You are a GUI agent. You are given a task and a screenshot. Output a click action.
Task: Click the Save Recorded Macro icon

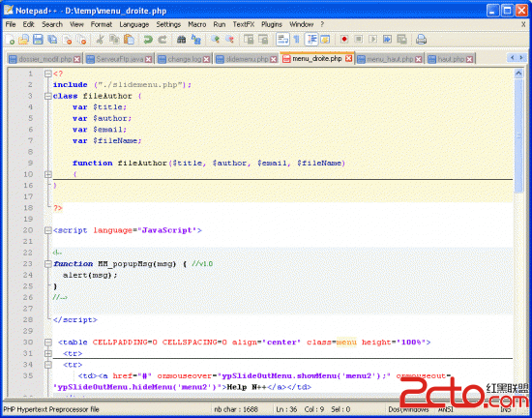point(401,40)
